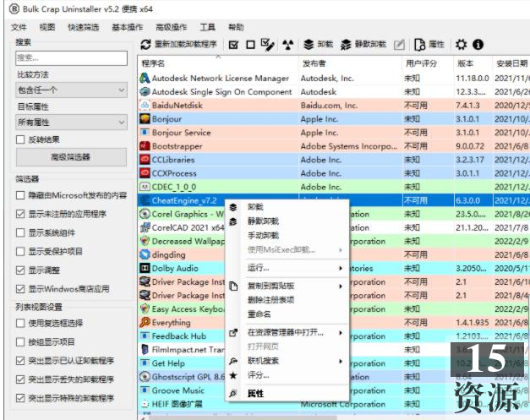
Task: Sort by the 发布者 column header
Action: click(x=350, y=63)
